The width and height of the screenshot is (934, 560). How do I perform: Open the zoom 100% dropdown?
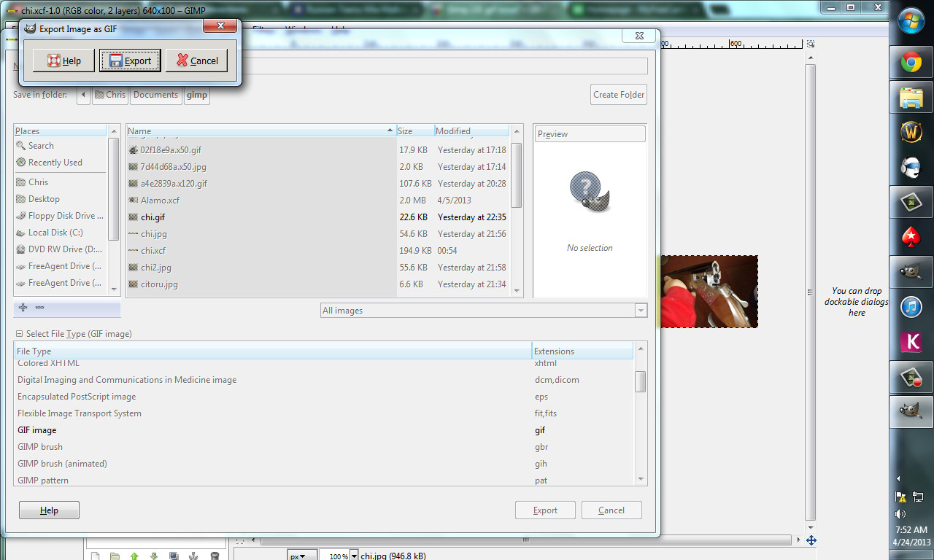(355, 556)
